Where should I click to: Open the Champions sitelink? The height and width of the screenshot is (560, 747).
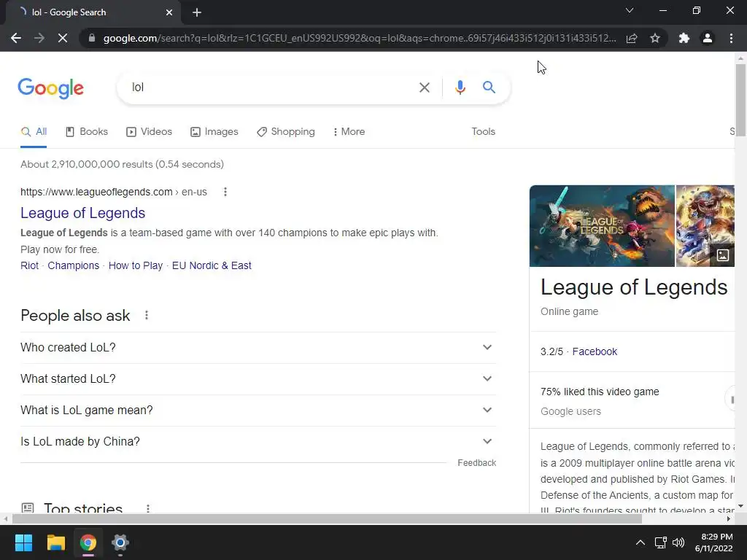(x=74, y=265)
